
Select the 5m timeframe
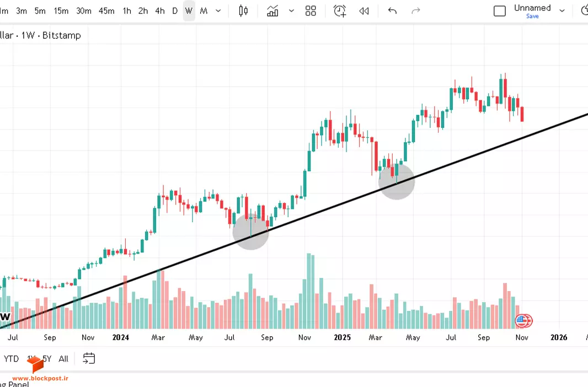tap(40, 11)
